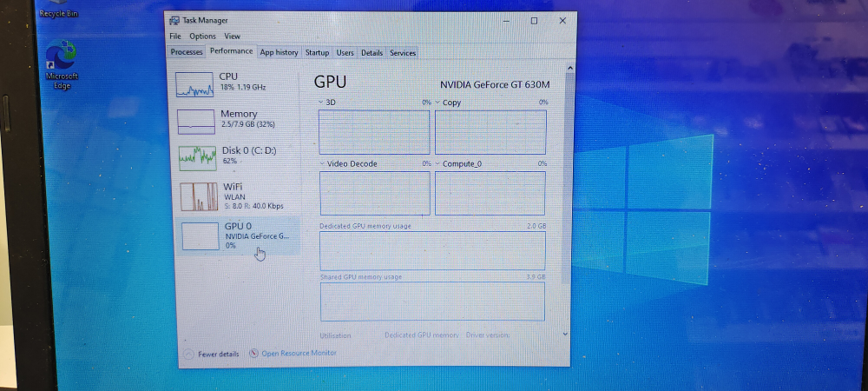The width and height of the screenshot is (868, 391).
Task: Minimize the Task Manager window
Action: pyautogui.click(x=507, y=21)
